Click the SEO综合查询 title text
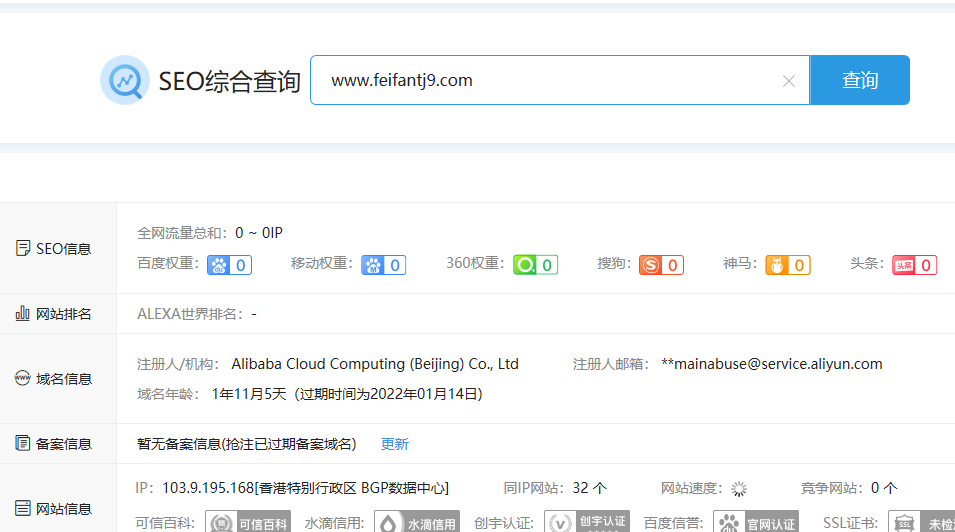This screenshot has height=532, width=955. [230, 81]
